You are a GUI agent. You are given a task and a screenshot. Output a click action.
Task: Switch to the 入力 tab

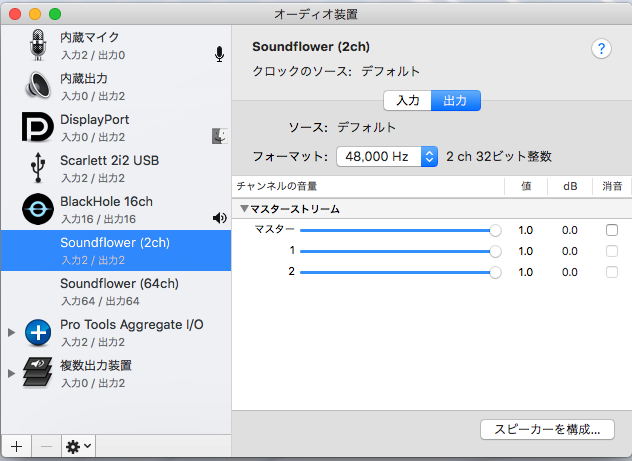point(407,100)
